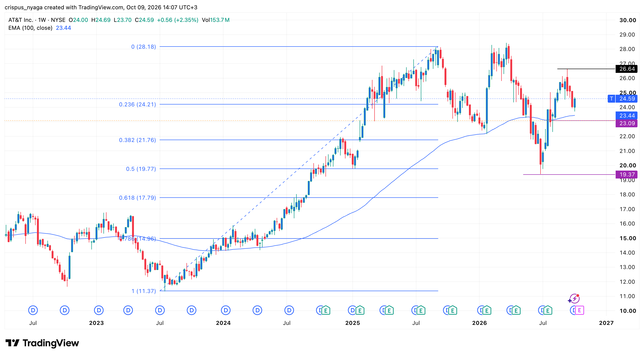Click the dividend marker above 2024 label
644x357 pixels.
click(226, 310)
